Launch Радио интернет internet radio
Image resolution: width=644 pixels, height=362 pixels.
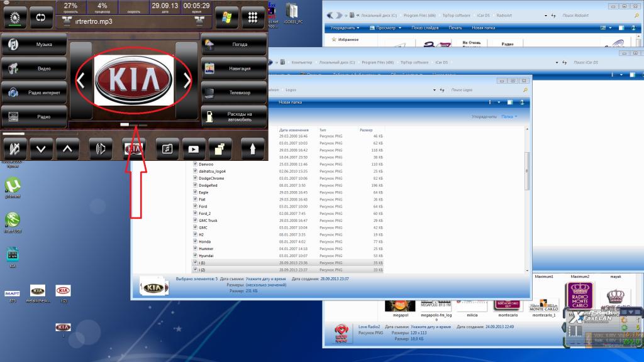tap(34, 92)
